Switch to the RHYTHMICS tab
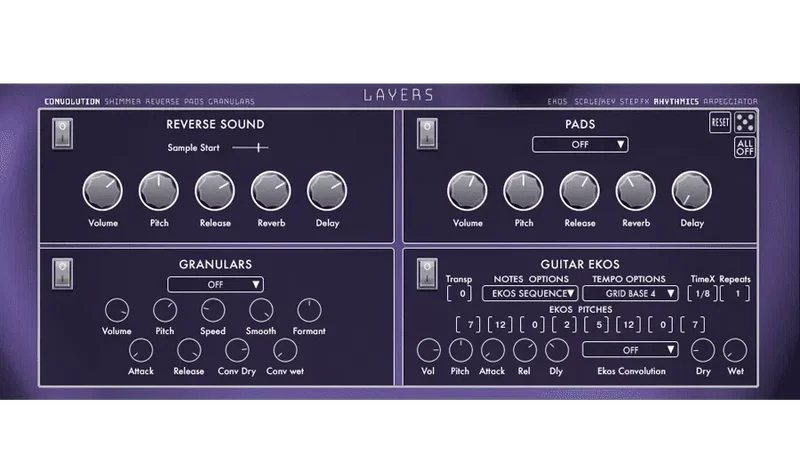 click(676, 101)
